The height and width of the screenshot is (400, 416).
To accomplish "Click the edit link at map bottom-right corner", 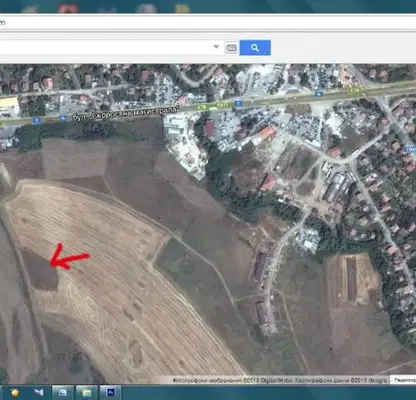I will pos(404,380).
